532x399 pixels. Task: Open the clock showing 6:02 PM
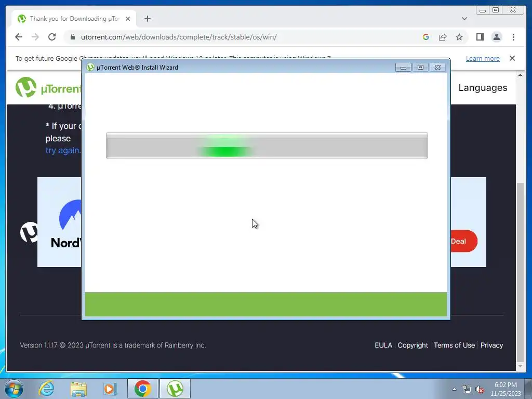(506, 389)
